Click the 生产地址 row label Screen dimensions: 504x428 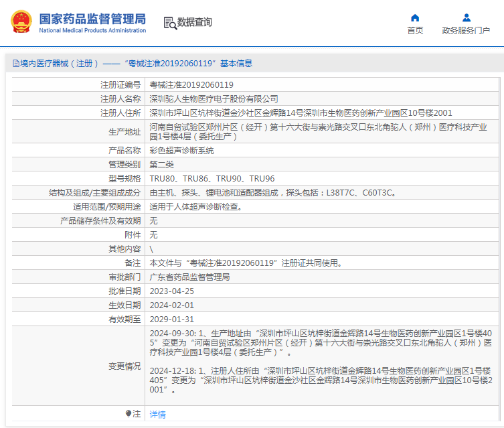124,132
